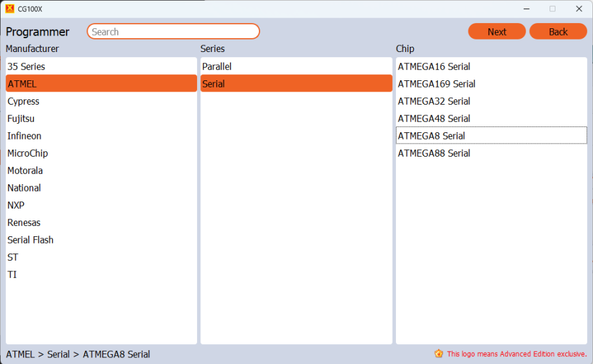Choose MicroChip manufacturer entry
The width and height of the screenshot is (593, 364).
coord(28,153)
